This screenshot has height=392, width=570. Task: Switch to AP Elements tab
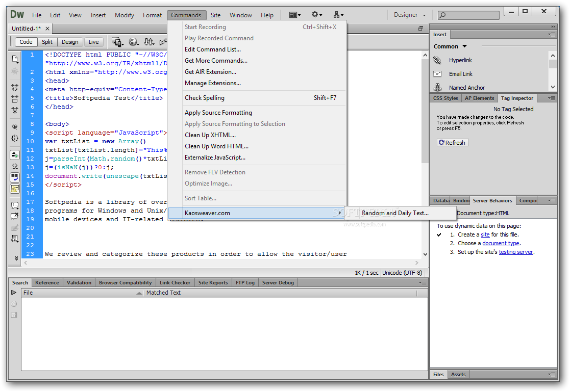pos(479,98)
